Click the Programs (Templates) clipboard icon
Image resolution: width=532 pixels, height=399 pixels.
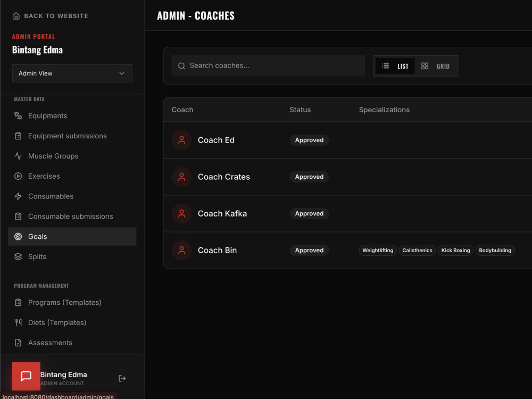point(18,302)
